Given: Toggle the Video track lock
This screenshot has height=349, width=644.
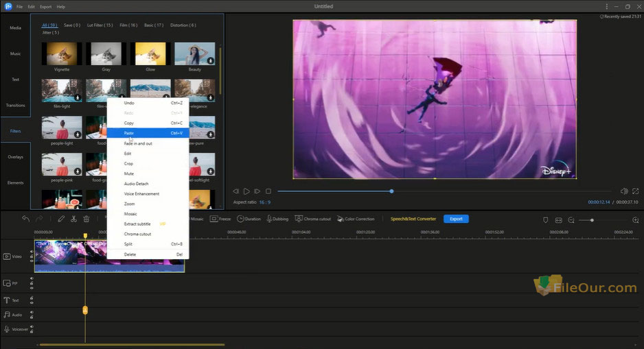Looking at the screenshot, I should pyautogui.click(x=32, y=256).
